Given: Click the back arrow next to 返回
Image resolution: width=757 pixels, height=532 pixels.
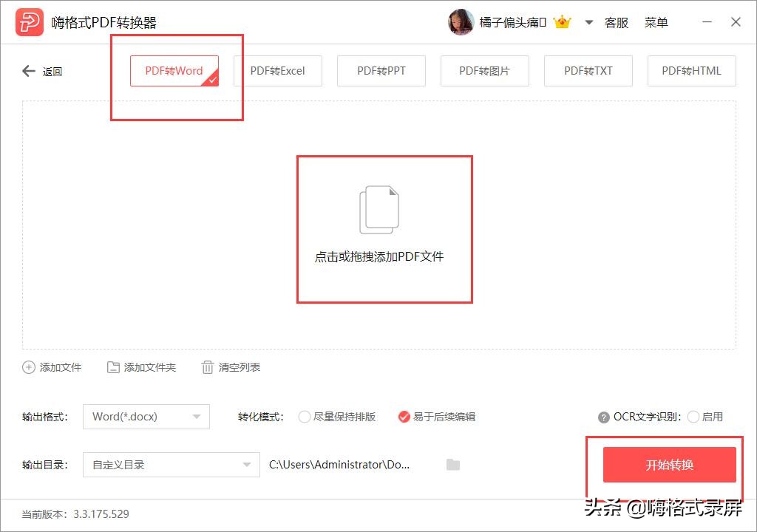Looking at the screenshot, I should [28, 71].
